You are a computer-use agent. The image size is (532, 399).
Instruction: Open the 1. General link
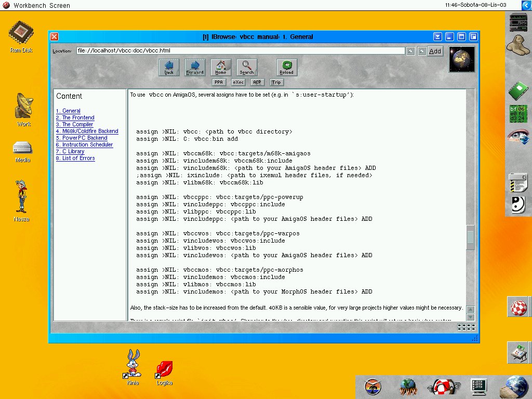[68, 111]
